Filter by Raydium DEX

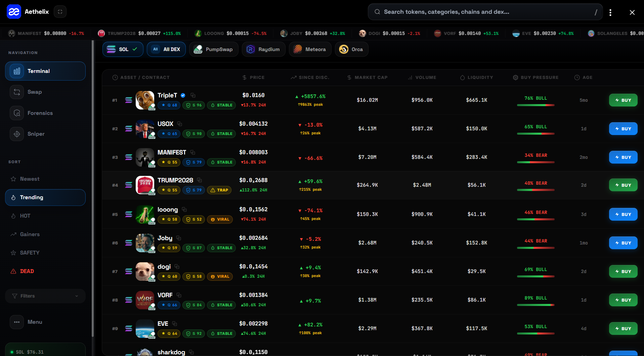coord(264,49)
